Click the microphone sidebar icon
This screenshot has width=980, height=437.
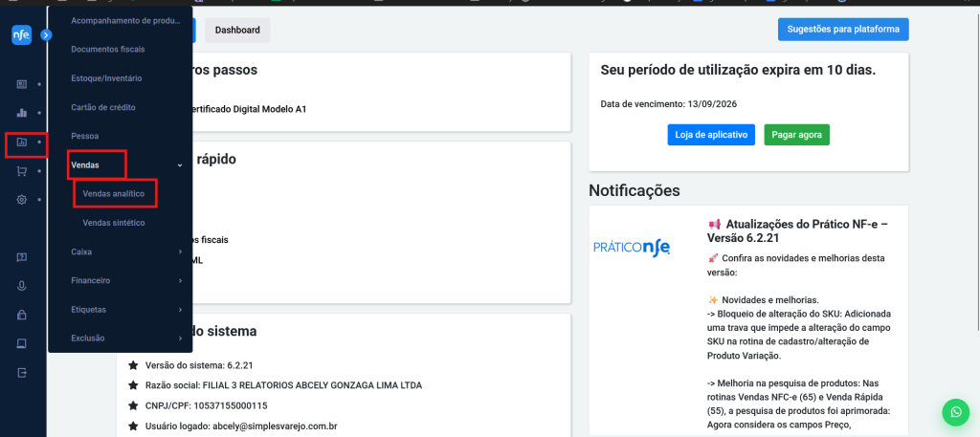[x=21, y=286]
